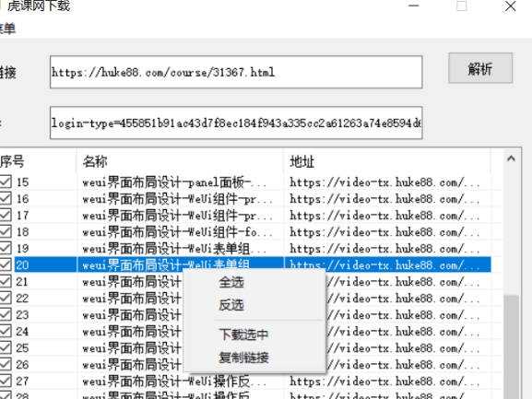Select row 19 WeUi表单组 name cell
Image resolution: width=532 pixels, height=399 pixels.
(180, 249)
